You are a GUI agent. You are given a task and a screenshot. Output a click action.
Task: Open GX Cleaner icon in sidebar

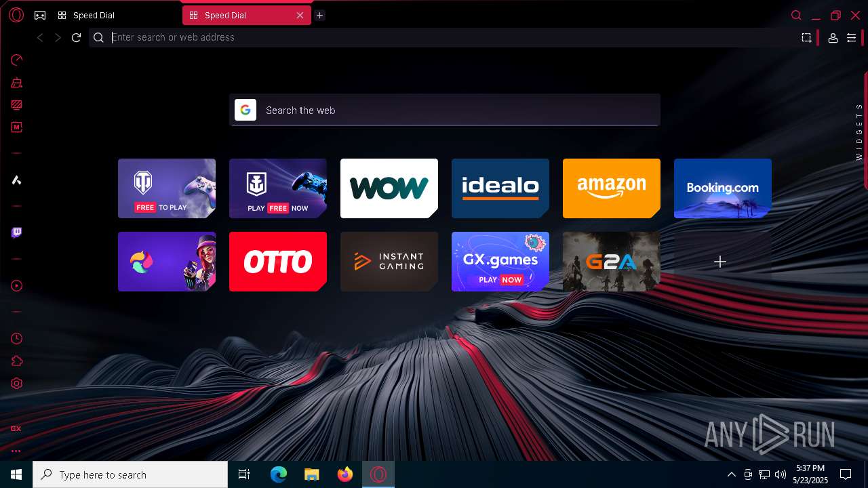click(16, 83)
